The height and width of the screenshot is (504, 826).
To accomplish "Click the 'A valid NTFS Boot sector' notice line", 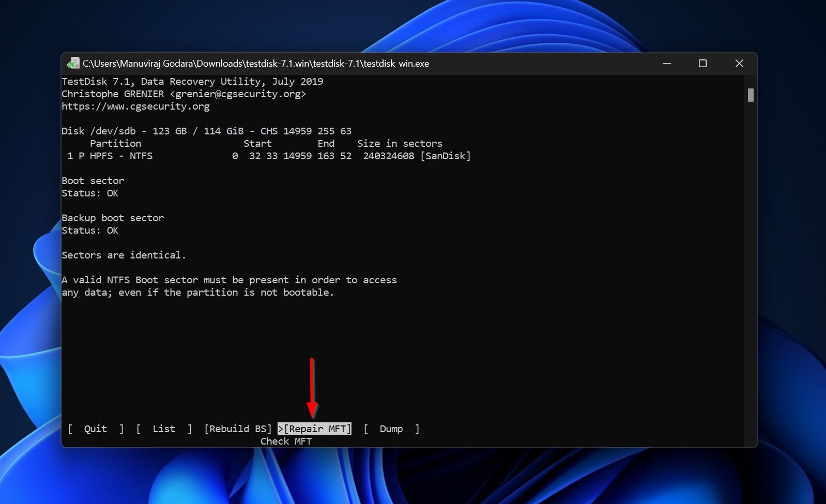I will click(x=229, y=280).
